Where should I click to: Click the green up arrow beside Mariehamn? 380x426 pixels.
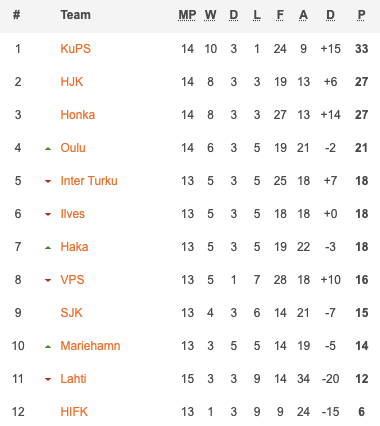[x=48, y=347]
